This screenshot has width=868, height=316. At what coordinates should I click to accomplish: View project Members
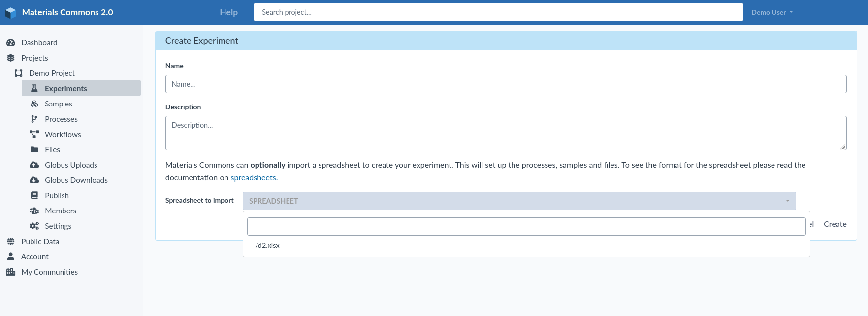click(x=61, y=211)
